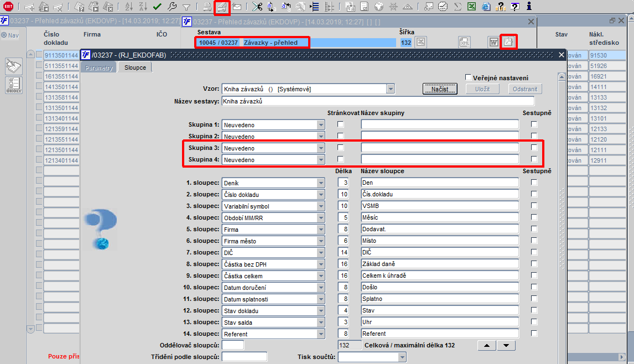Open the wrench settings tool
This screenshot has width=634, height=364.
(x=172, y=7)
